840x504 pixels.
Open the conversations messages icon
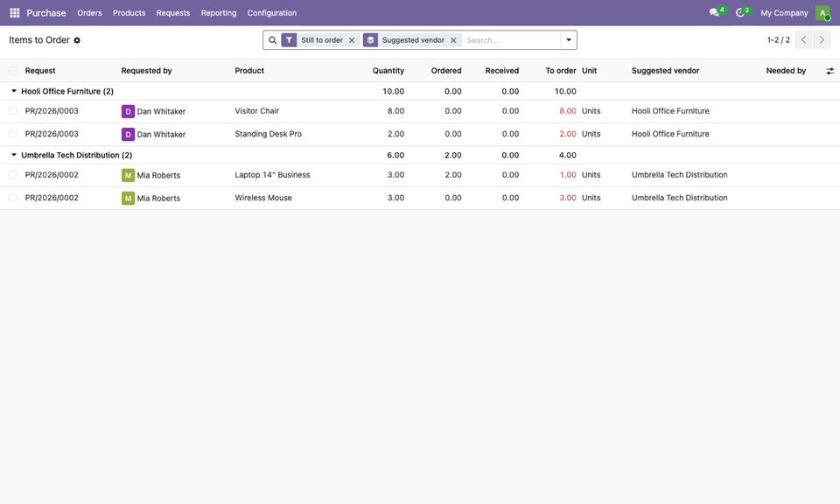point(714,13)
